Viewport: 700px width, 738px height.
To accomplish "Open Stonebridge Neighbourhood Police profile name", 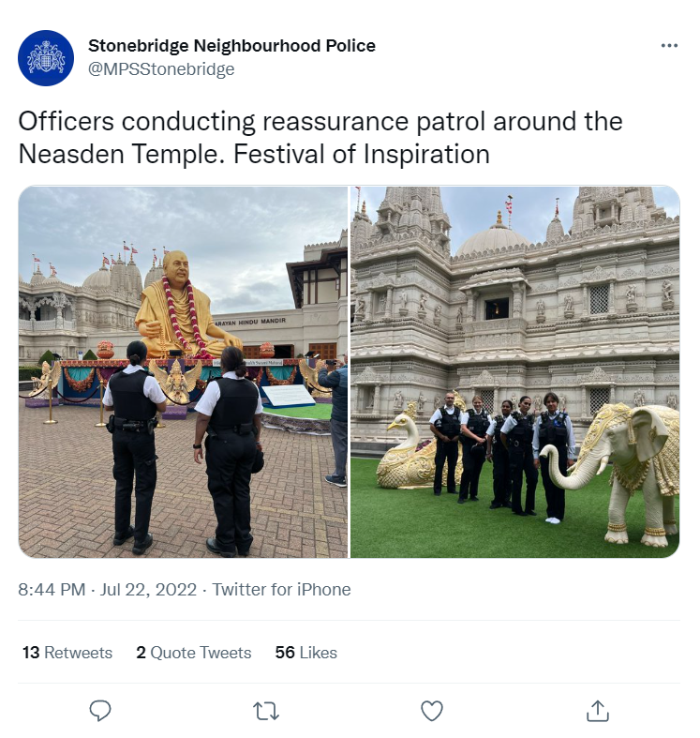I will [x=231, y=46].
